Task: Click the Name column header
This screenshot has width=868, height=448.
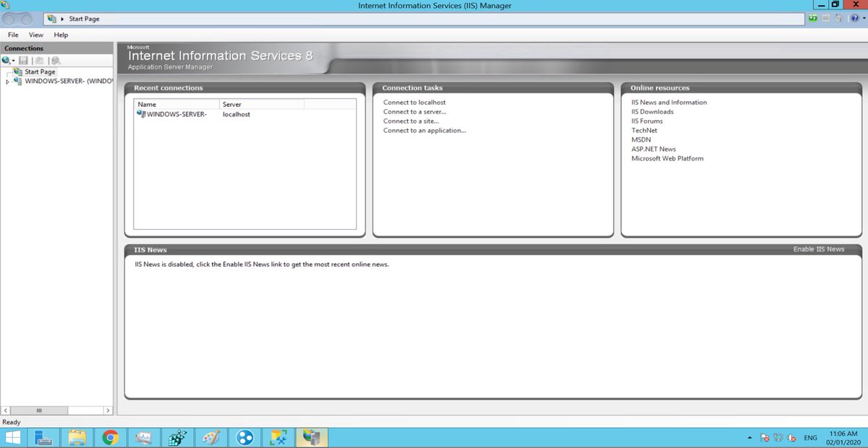Action: [177, 104]
